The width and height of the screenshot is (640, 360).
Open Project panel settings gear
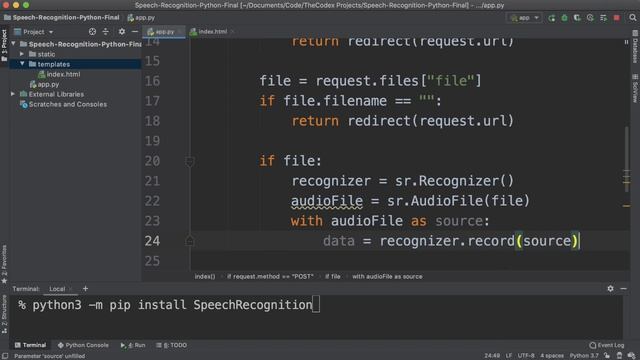tap(122, 31)
